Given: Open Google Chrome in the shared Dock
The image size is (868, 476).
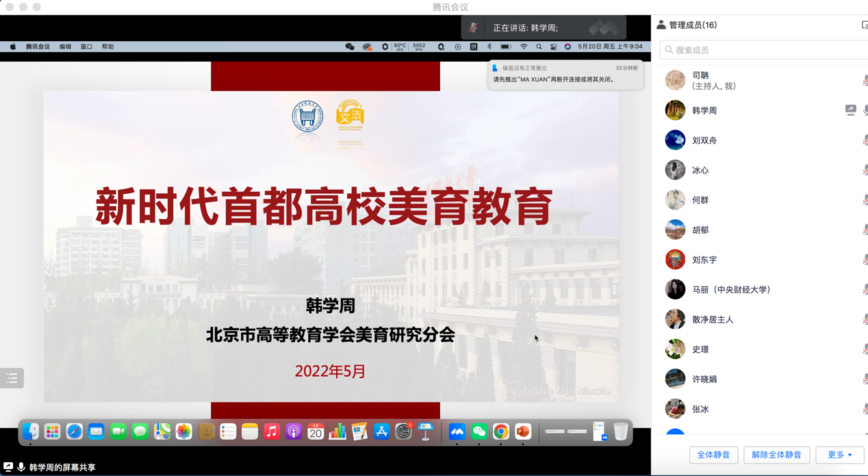Looking at the screenshot, I should pyautogui.click(x=501, y=431).
